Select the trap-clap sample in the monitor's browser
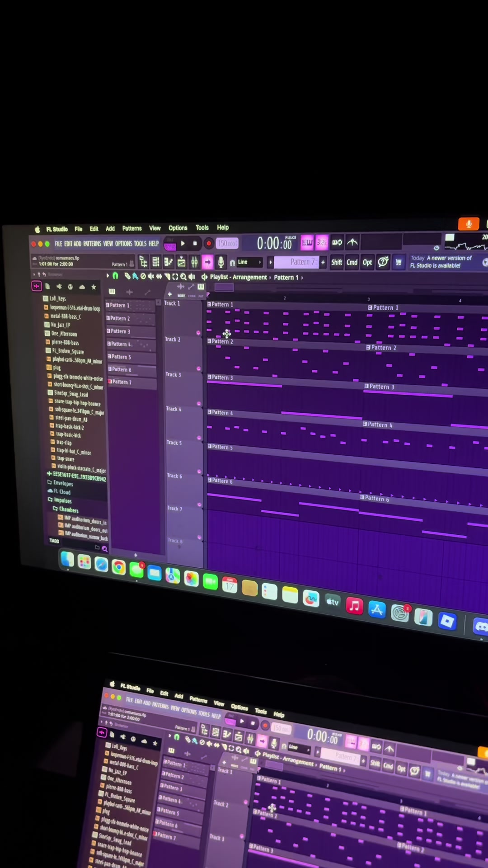The image size is (488, 868). 61,443
